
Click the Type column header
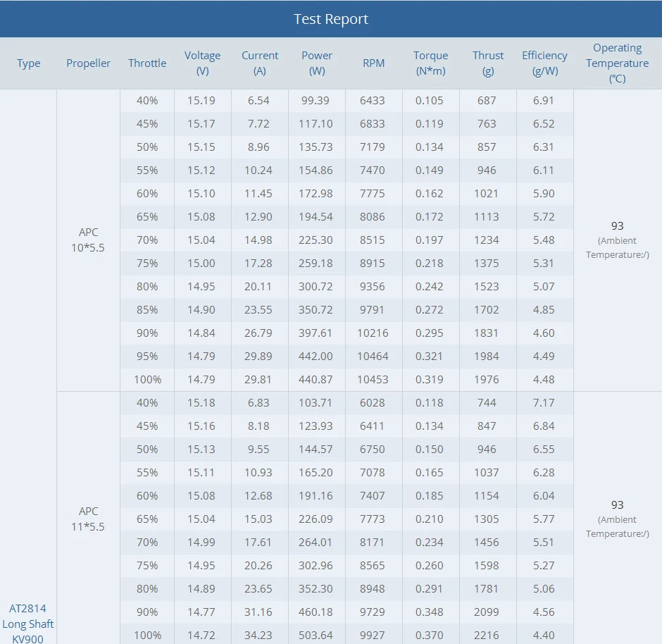[28, 63]
